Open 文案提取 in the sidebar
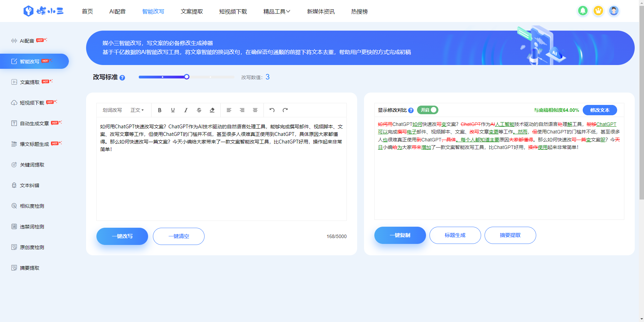 (x=30, y=82)
